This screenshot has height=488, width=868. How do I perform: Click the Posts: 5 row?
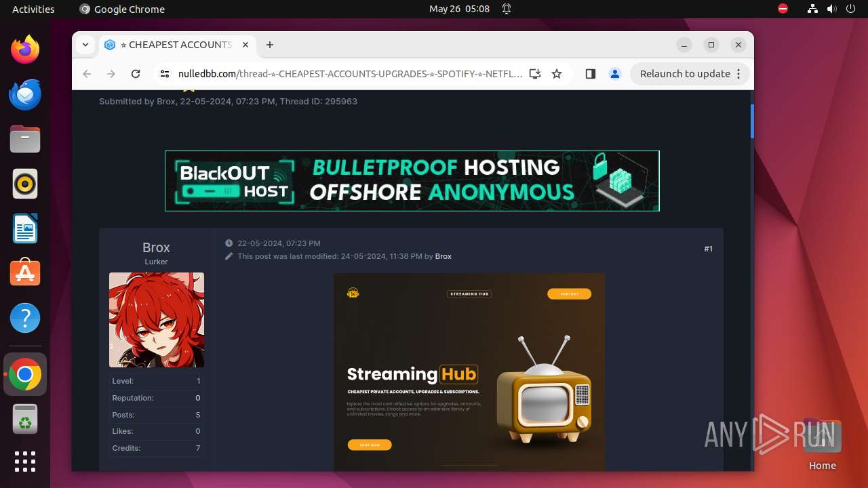point(156,415)
